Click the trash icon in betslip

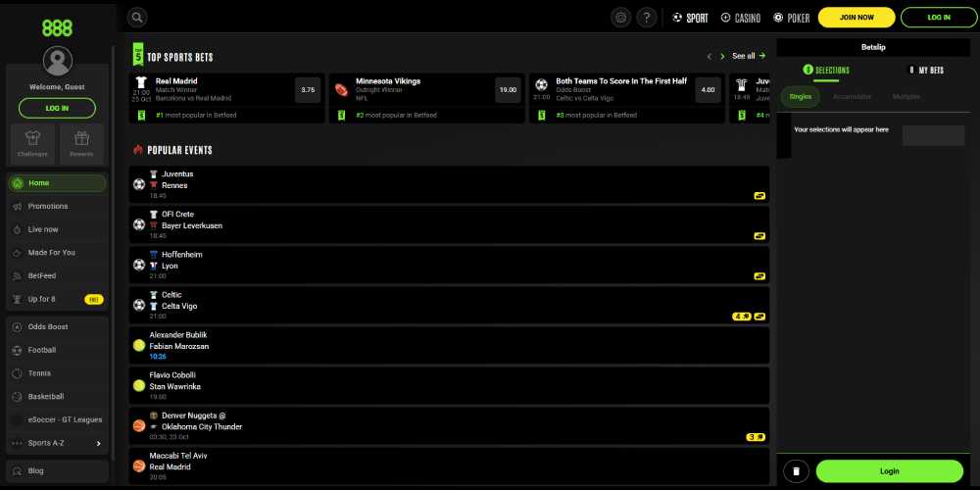point(796,471)
